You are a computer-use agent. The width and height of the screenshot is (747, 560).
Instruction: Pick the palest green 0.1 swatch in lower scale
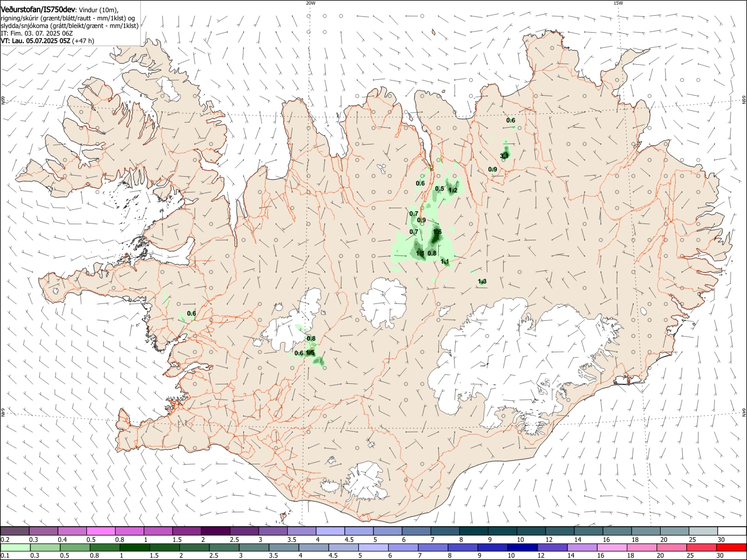(15, 547)
